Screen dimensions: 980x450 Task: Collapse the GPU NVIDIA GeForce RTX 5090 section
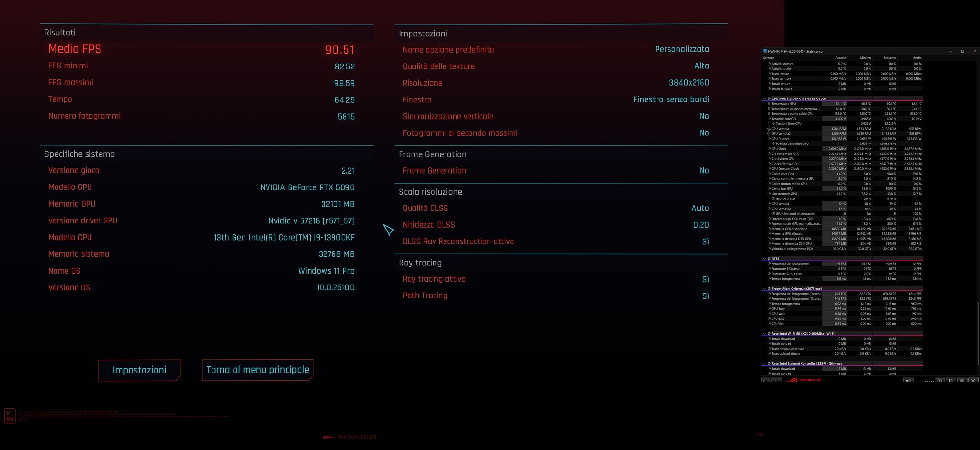click(764, 99)
